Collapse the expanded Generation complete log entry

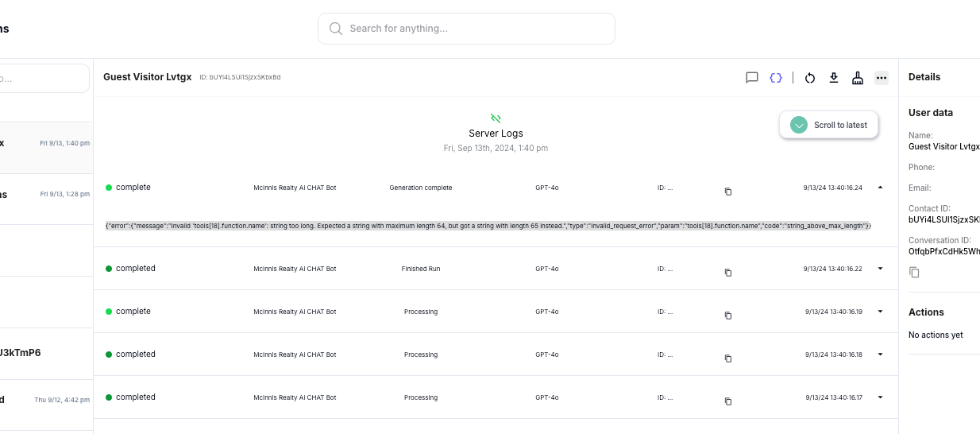coord(880,188)
